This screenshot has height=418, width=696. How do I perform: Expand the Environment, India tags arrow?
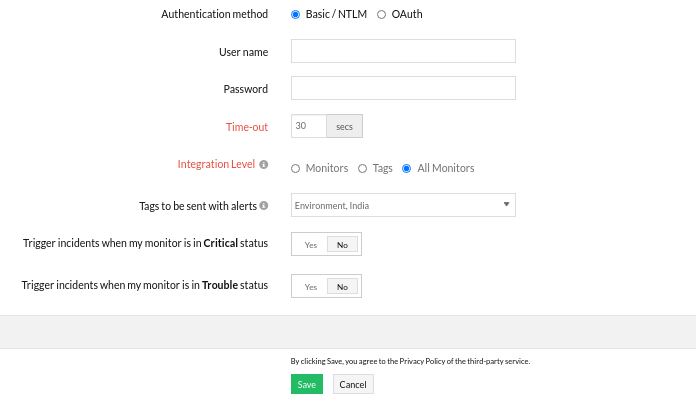(x=506, y=206)
